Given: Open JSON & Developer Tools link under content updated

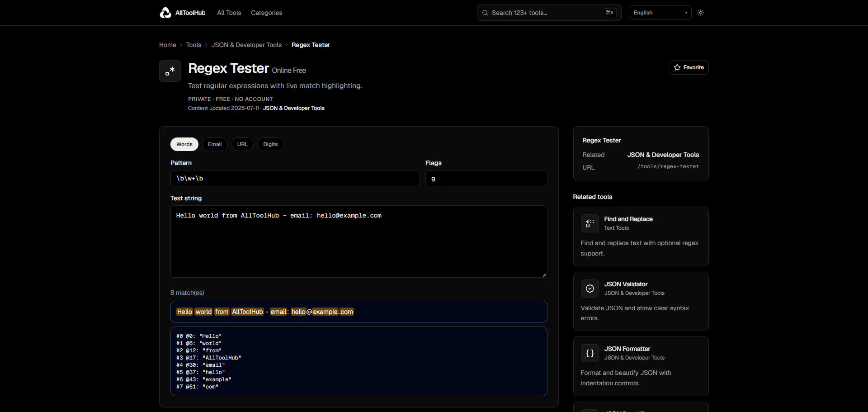Looking at the screenshot, I should click(294, 108).
